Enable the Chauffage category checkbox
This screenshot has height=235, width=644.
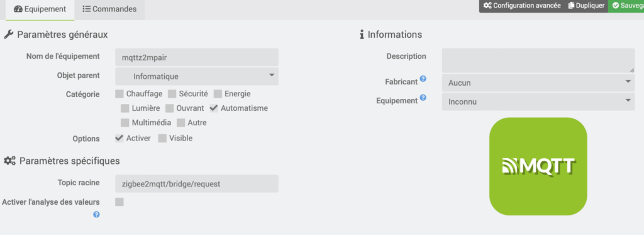[x=119, y=94]
